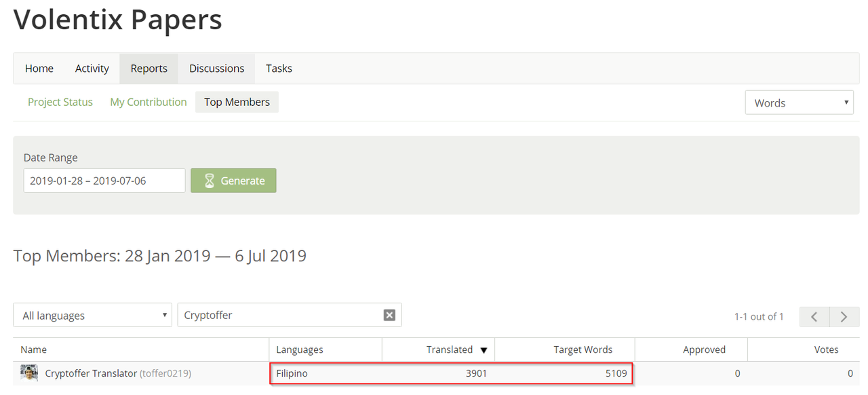Click the 5109 target words value
Viewport: 868px width, 395px height.
tap(615, 373)
